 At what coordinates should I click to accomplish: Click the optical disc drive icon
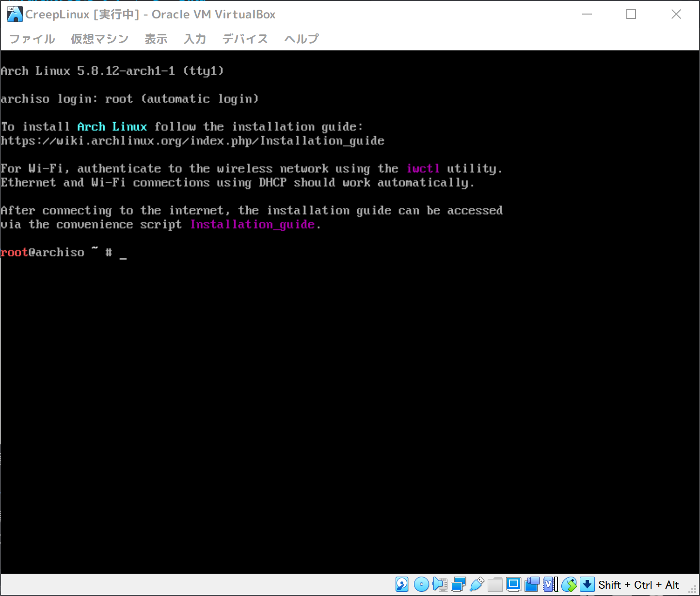click(421, 585)
